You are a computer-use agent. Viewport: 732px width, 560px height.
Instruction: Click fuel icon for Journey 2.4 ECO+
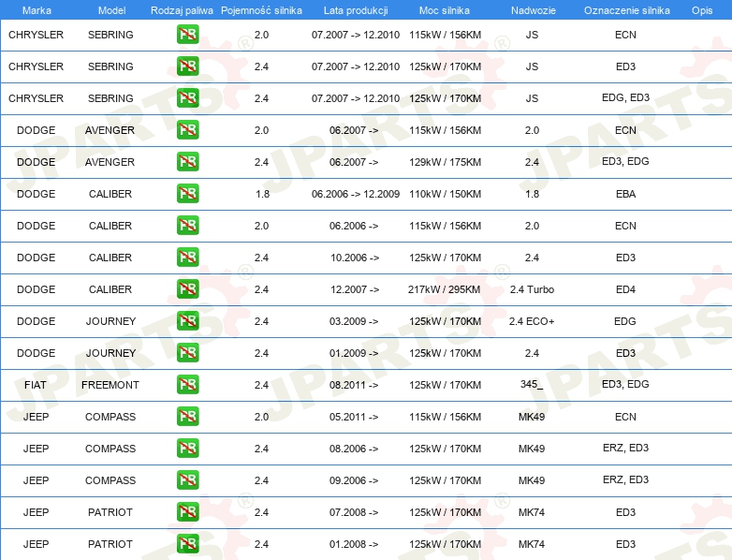pyautogui.click(x=187, y=321)
